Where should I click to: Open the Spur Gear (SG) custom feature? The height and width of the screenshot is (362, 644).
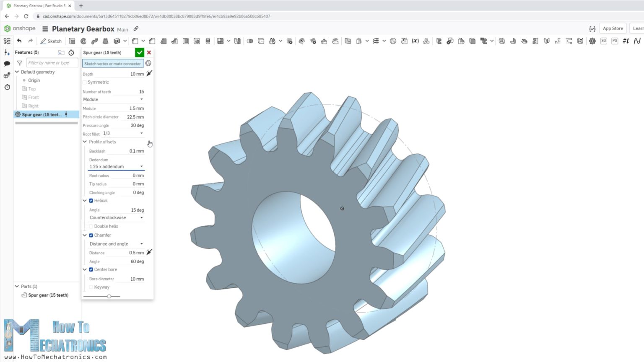point(604,41)
